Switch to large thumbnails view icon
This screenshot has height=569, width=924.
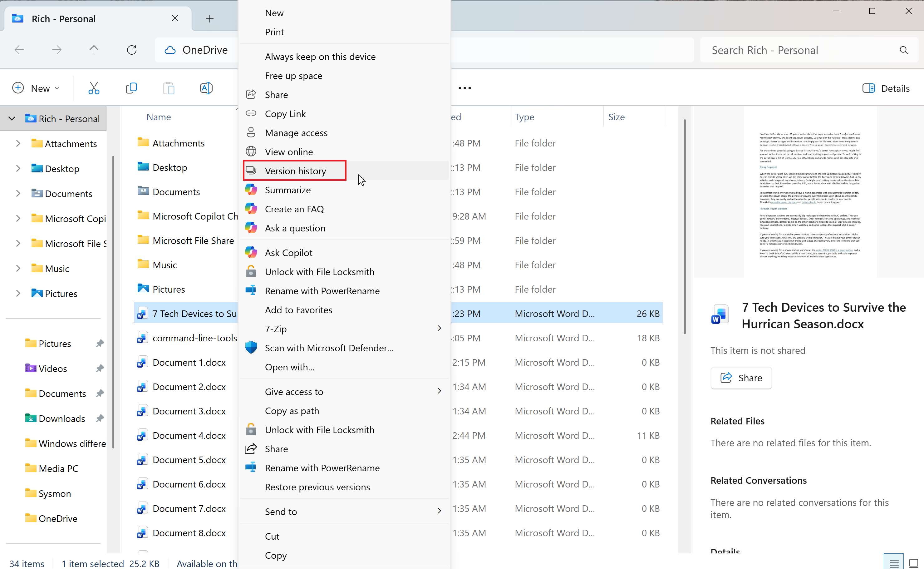point(913,563)
